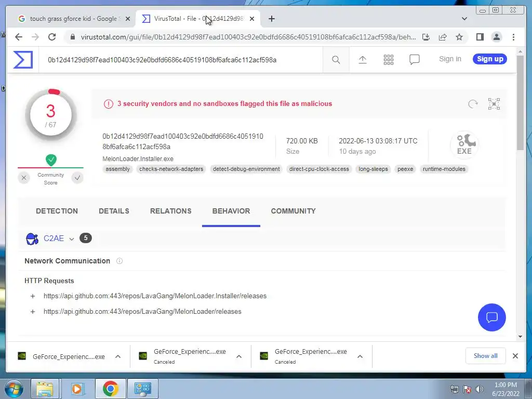532x399 pixels.
Task: Open options for third canceled GeForce download
Action: [360, 356]
